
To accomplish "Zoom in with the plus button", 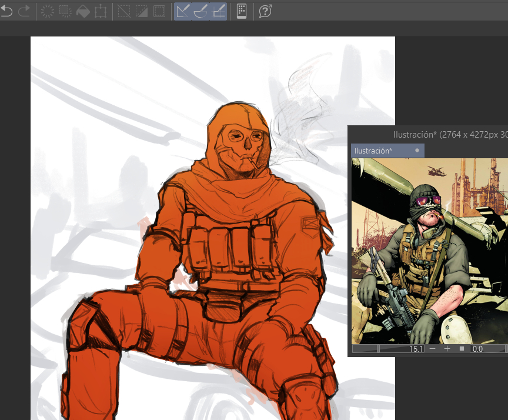I will click(447, 349).
